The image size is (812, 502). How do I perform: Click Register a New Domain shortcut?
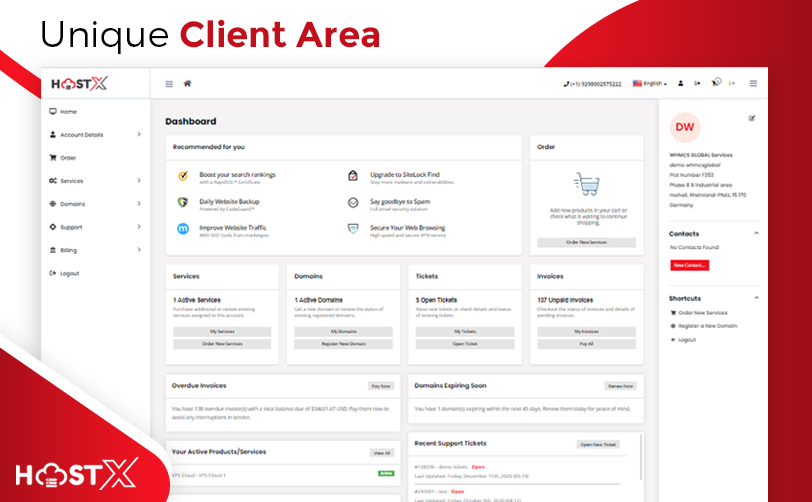coord(704,326)
